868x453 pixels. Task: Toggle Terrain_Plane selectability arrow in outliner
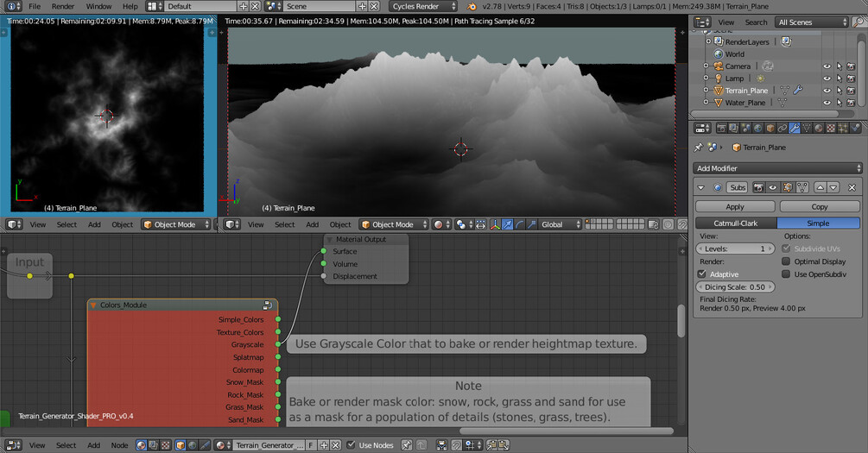839,91
